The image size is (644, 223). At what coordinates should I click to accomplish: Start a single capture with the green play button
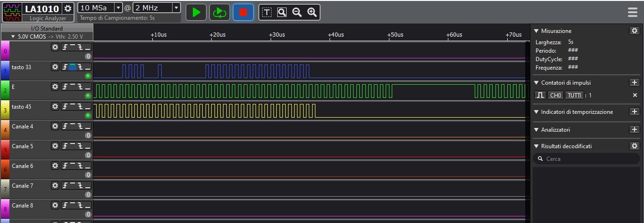pos(196,12)
